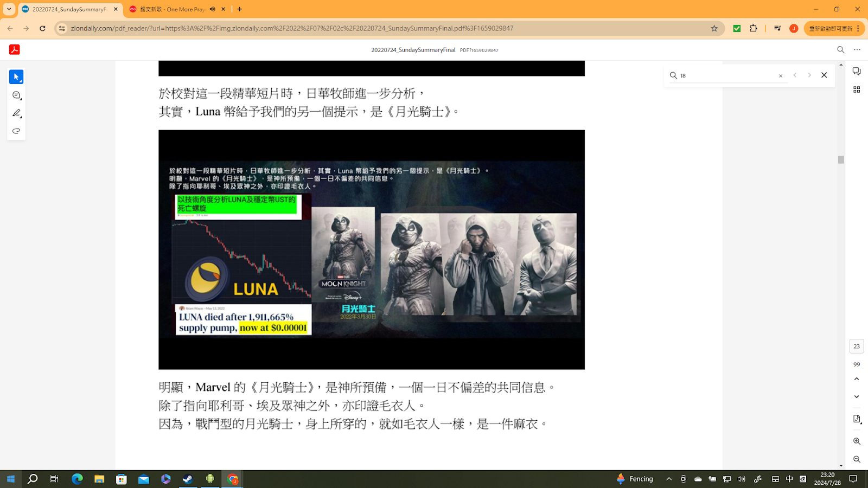
Task: Mute the One More Pray tab audio
Action: tap(213, 9)
